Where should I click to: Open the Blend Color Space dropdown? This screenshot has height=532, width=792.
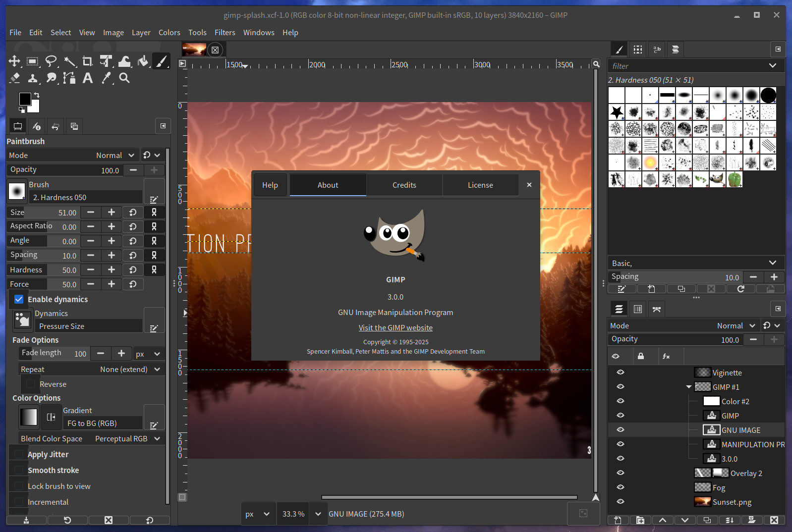pos(91,439)
